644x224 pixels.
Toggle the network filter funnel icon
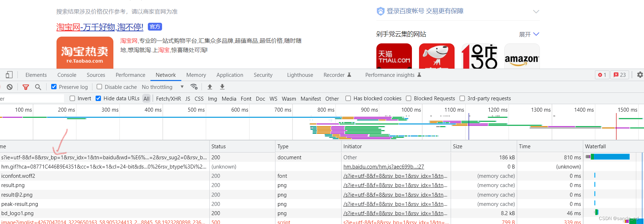26,87
